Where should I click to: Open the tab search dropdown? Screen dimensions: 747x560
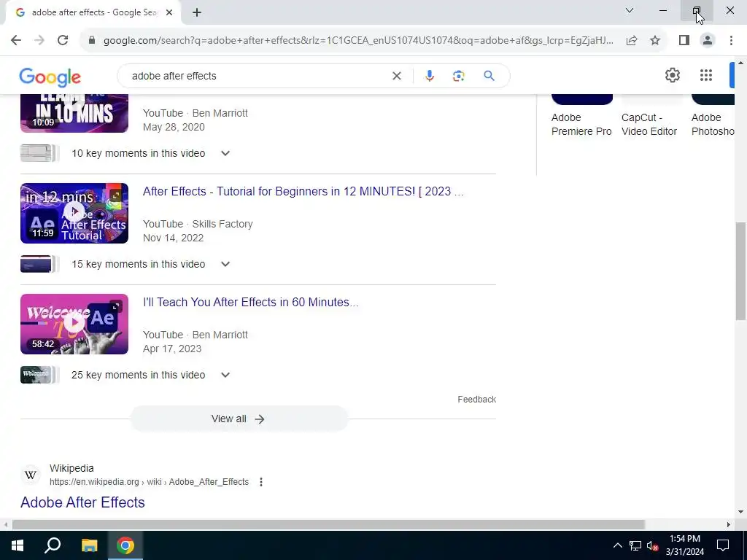630,10
